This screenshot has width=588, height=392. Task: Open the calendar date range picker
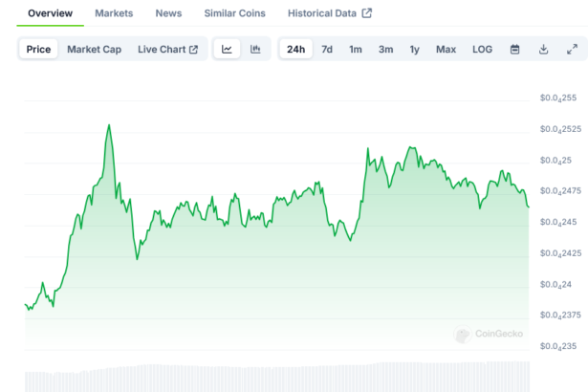(x=514, y=49)
